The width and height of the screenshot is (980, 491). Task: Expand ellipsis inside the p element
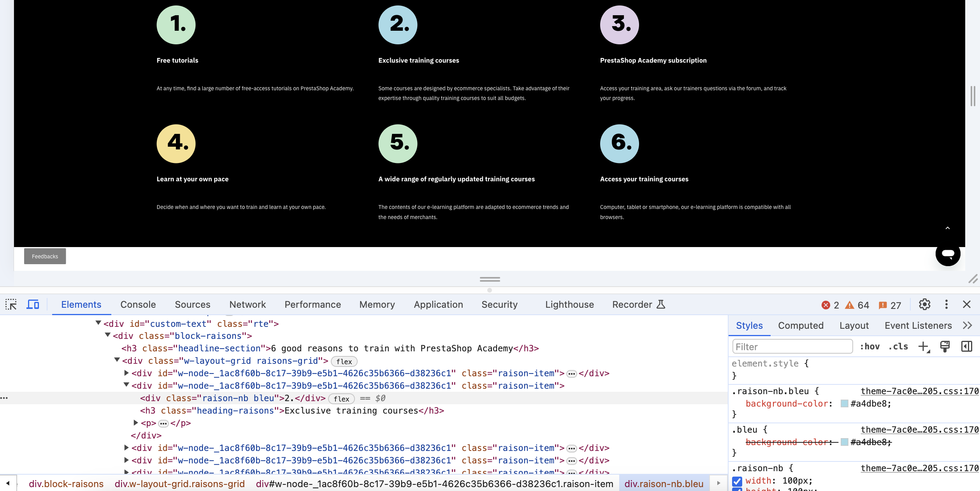163,424
